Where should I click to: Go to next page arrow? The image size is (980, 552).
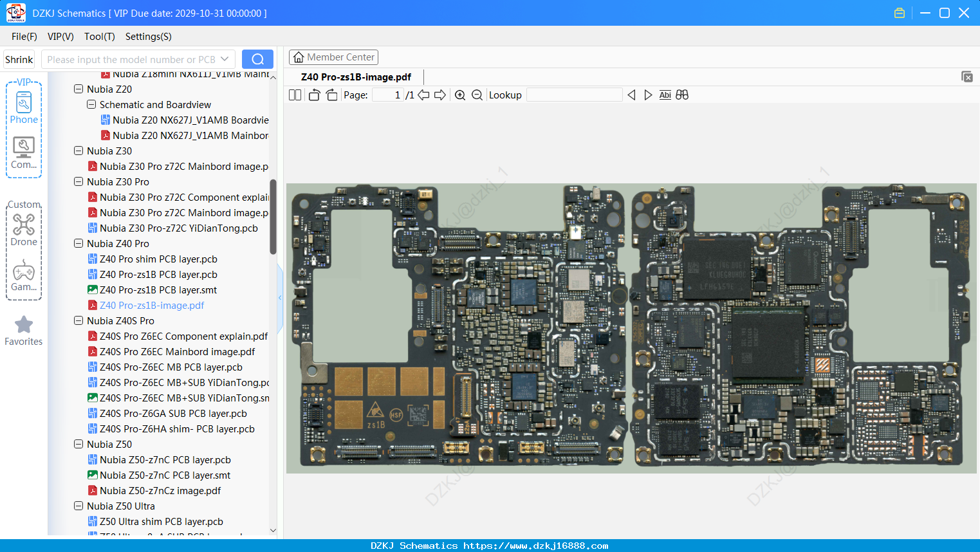click(440, 95)
